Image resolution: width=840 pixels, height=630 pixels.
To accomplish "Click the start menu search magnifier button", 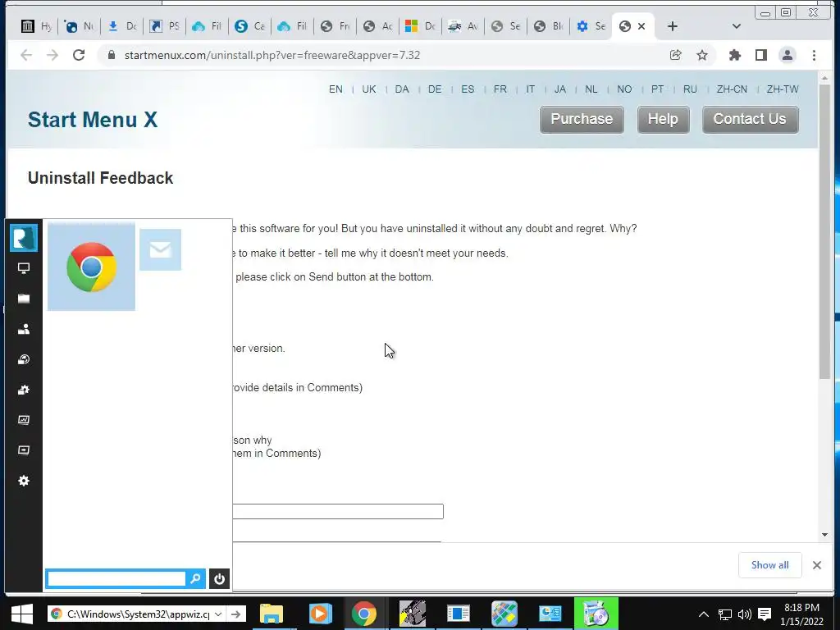I will click(195, 578).
